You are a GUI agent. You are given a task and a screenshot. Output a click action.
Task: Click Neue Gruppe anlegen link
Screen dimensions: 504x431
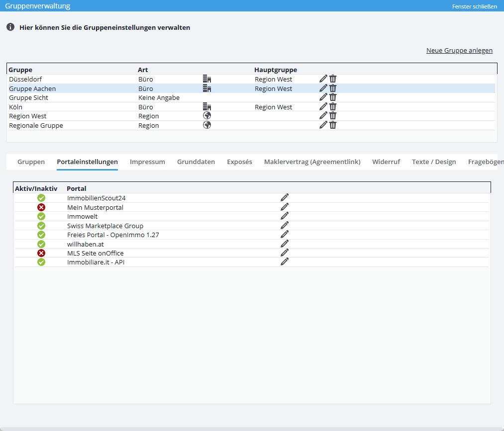(x=459, y=50)
